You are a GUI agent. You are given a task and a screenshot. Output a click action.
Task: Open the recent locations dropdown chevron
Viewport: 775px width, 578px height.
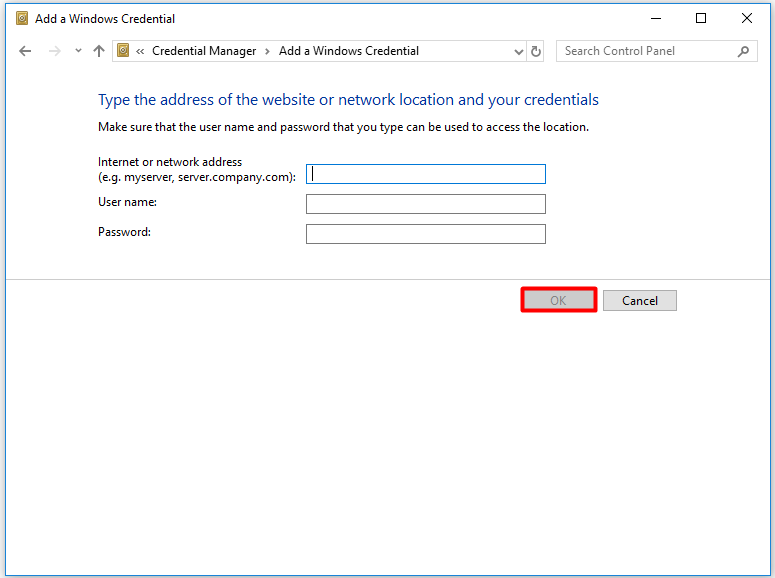78,50
